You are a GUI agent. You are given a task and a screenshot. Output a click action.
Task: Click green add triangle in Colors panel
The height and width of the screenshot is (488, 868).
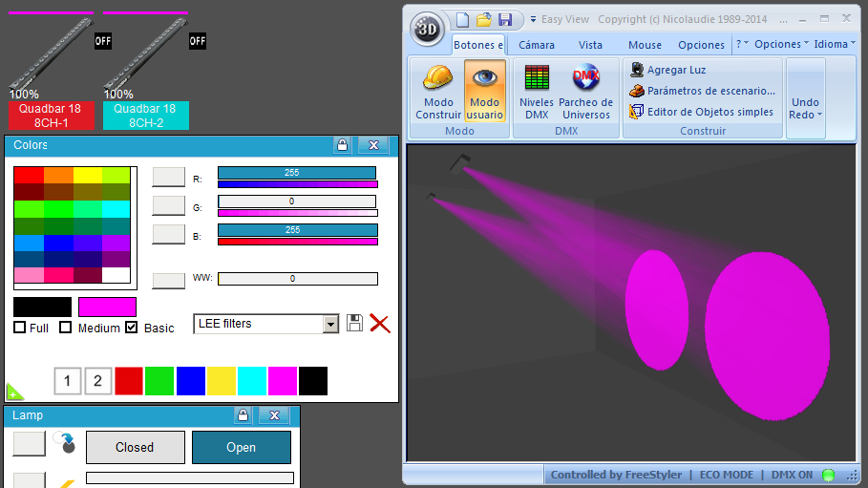pyautogui.click(x=13, y=393)
